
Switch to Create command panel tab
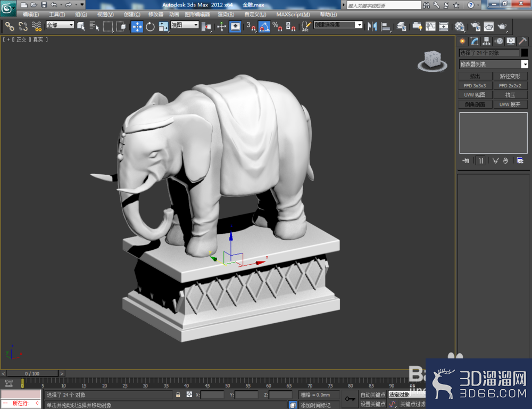tap(462, 42)
